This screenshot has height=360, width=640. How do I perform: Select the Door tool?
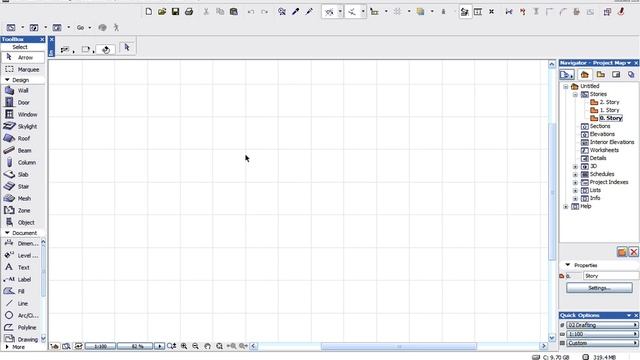point(22,102)
